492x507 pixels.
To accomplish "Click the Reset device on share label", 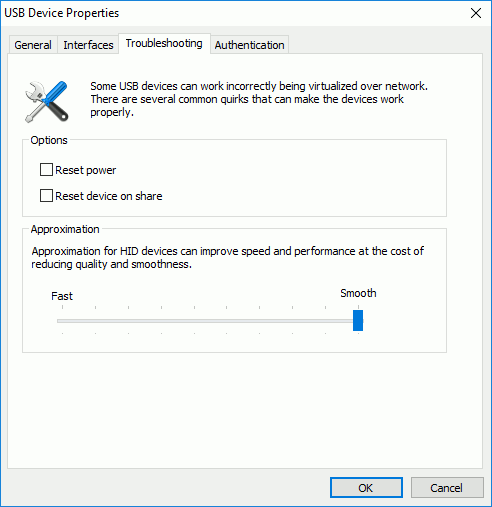I will click(109, 196).
